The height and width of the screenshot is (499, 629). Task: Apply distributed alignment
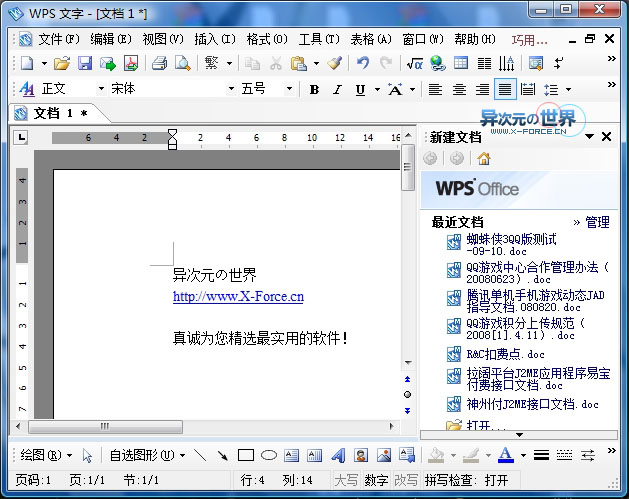528,89
